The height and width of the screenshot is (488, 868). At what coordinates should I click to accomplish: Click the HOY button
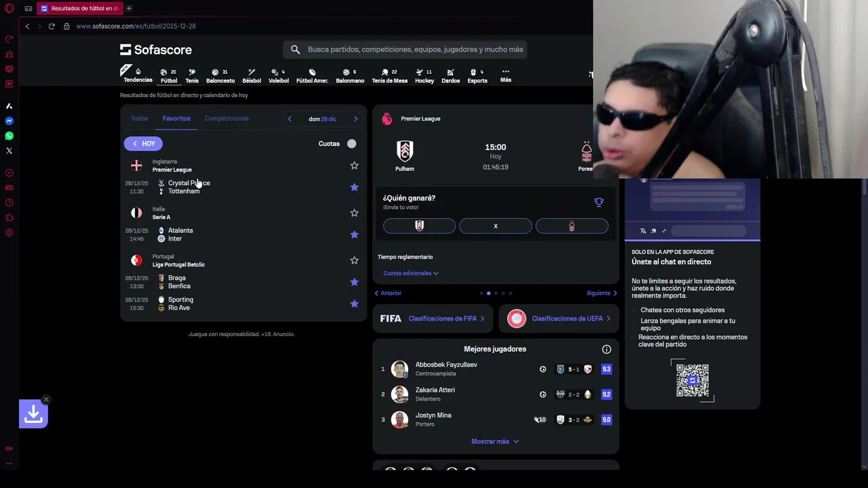point(143,144)
